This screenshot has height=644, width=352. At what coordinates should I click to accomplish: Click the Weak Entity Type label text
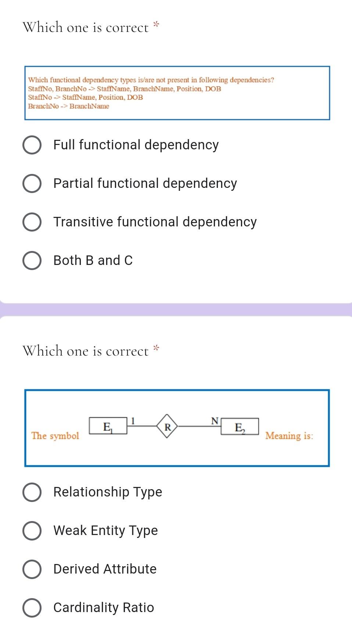pyautogui.click(x=105, y=531)
